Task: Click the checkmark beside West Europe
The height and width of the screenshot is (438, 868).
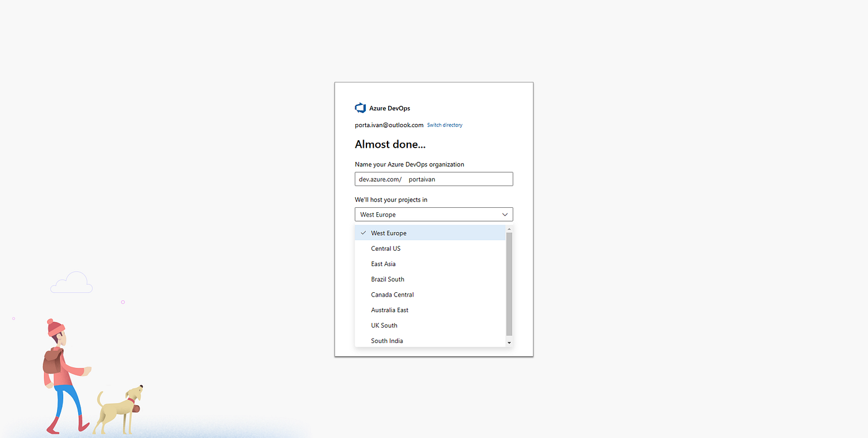Action: click(x=363, y=233)
